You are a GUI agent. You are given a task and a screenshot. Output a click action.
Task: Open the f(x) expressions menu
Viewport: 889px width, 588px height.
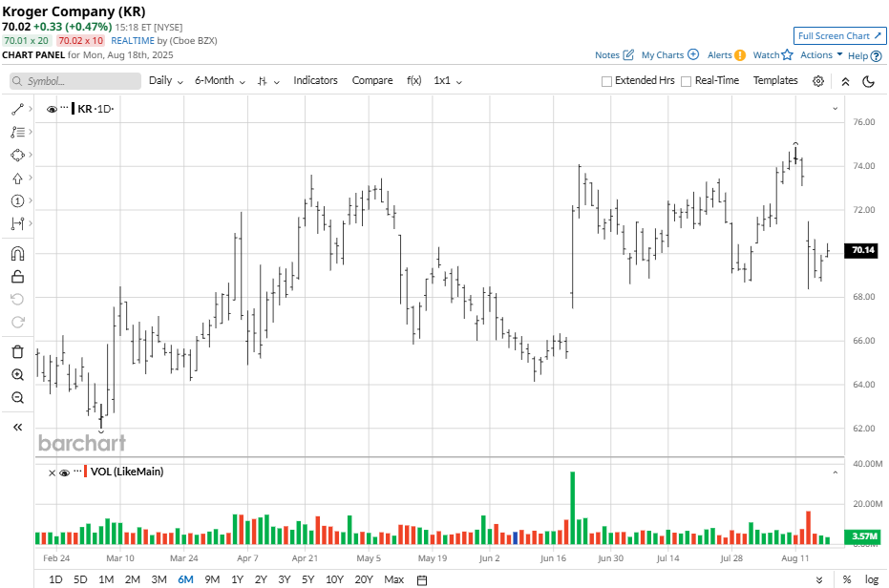click(413, 80)
